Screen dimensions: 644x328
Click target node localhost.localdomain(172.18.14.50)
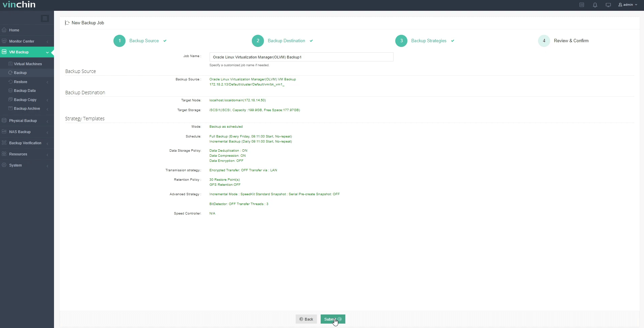pos(238,100)
